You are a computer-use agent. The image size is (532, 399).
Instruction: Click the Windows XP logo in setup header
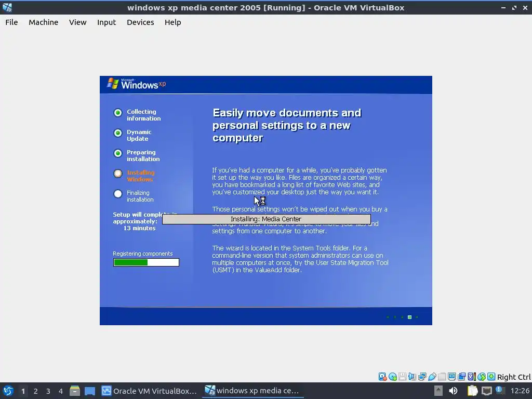click(137, 84)
